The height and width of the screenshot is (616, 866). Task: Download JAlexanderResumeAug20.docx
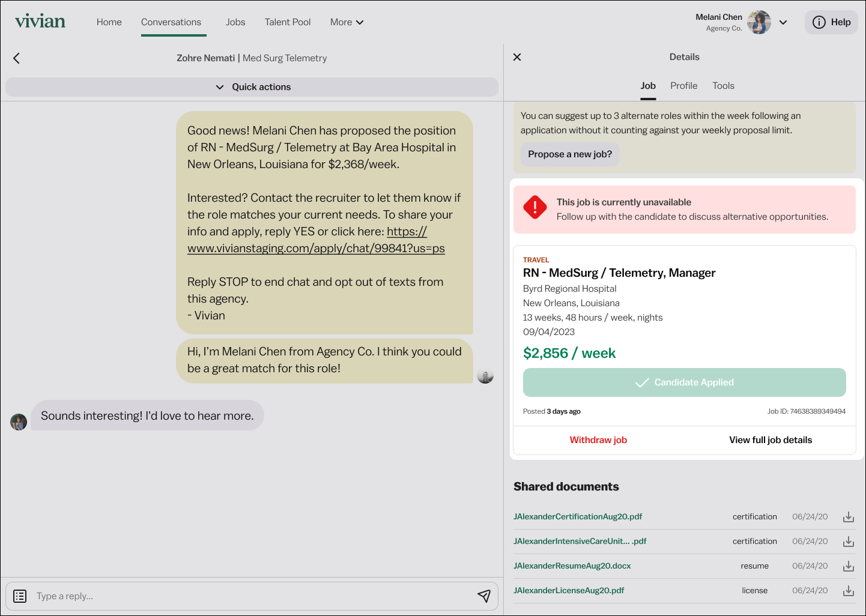coord(849,566)
